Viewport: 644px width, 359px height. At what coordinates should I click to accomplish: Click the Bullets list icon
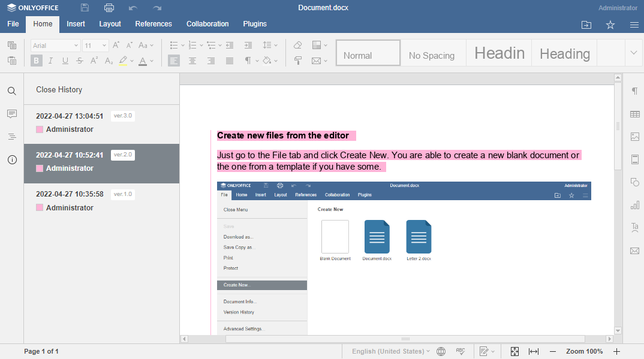pyautogui.click(x=174, y=45)
